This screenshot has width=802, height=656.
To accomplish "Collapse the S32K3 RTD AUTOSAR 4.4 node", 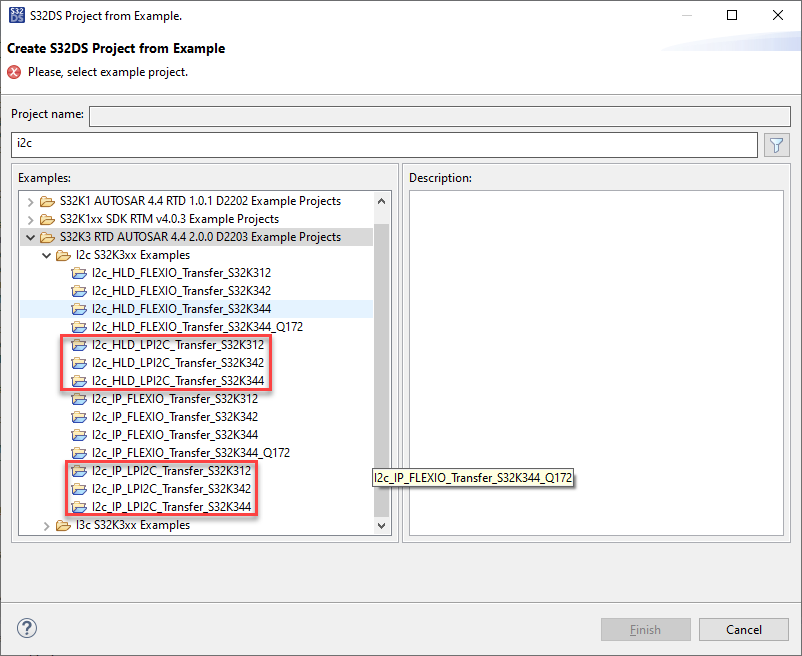I will coord(30,236).
